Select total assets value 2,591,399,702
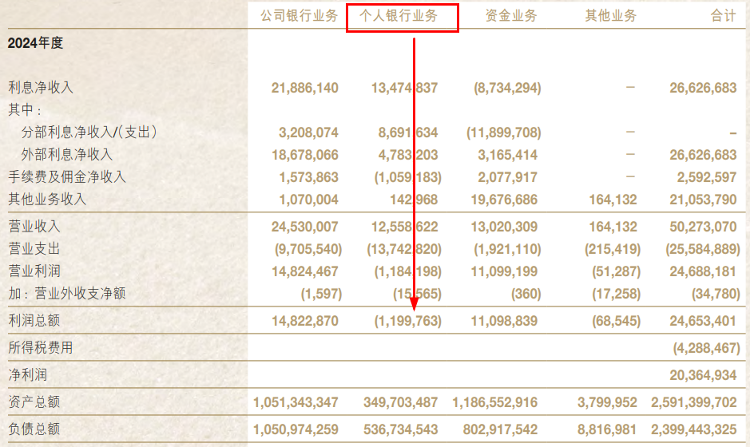 click(690, 402)
